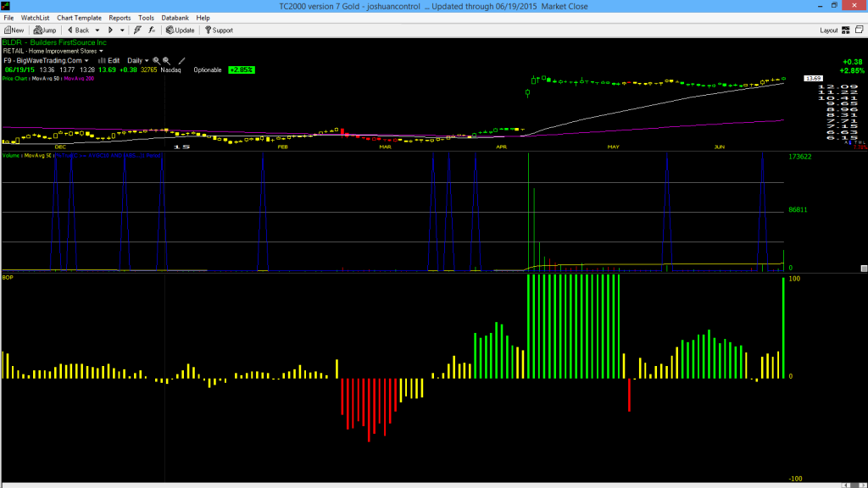Open the Tools menu

[x=146, y=18]
